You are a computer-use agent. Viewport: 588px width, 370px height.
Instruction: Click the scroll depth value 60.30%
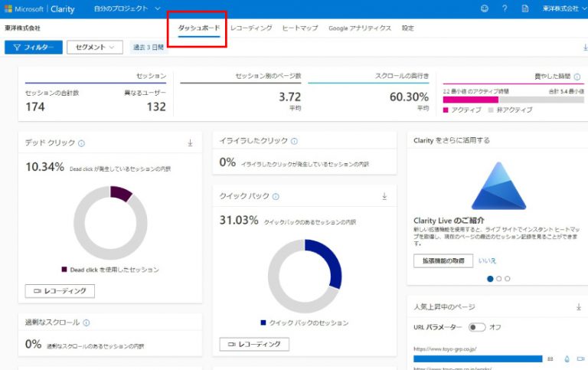(x=409, y=97)
